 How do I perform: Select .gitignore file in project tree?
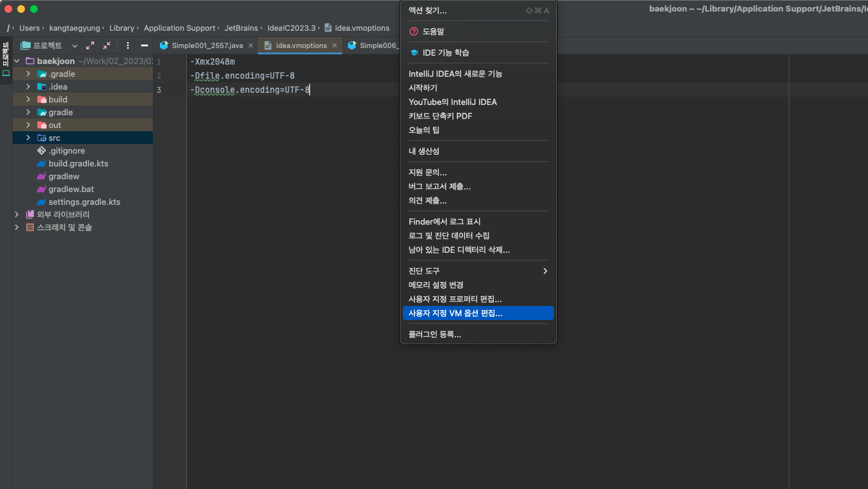tap(67, 150)
